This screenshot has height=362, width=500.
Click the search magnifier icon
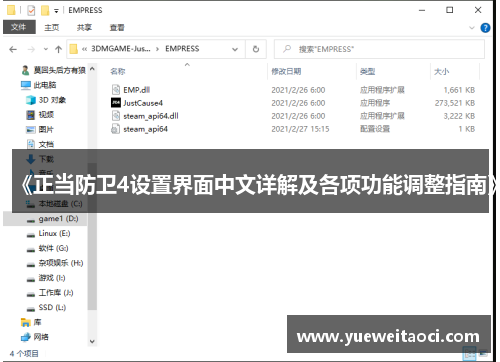click(x=287, y=49)
